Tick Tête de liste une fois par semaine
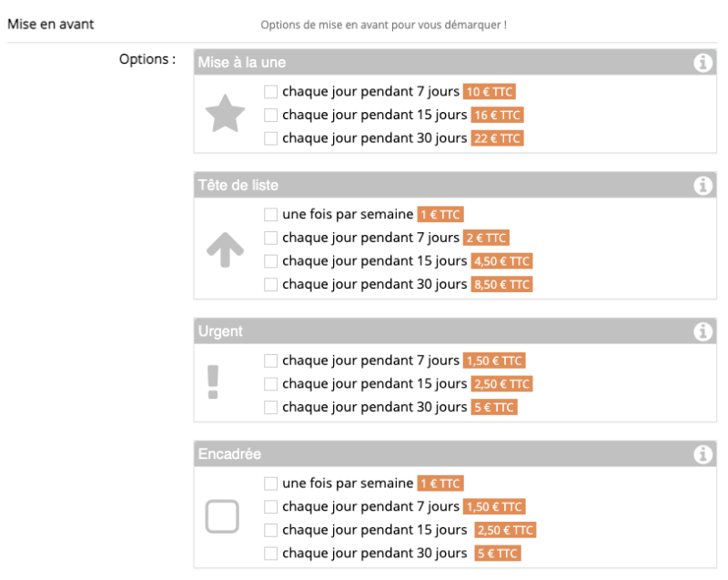 tap(270, 215)
